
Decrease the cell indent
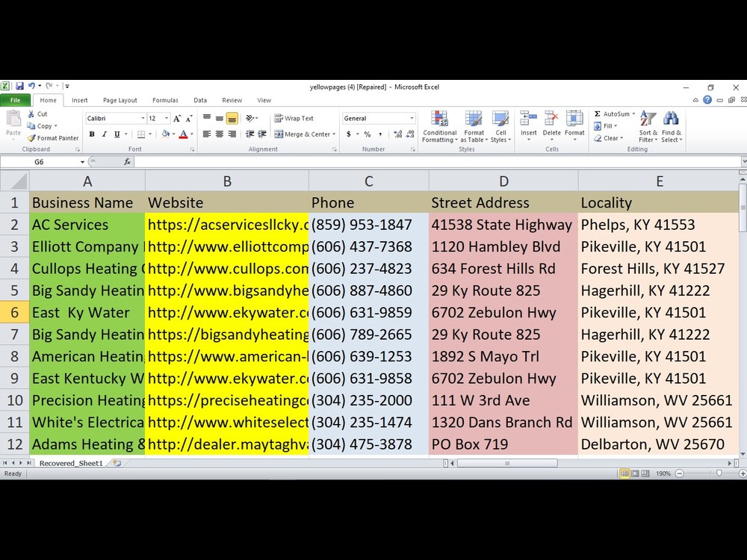point(249,134)
